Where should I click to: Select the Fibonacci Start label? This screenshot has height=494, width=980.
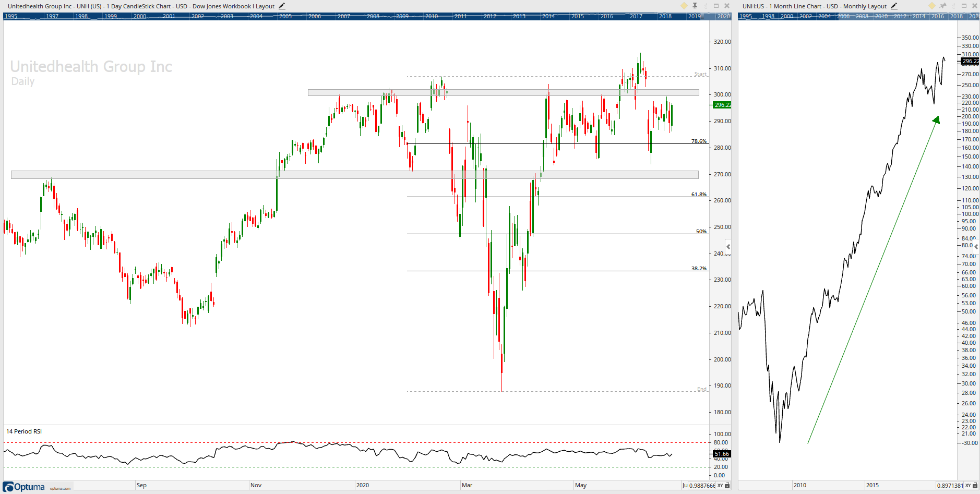click(700, 74)
